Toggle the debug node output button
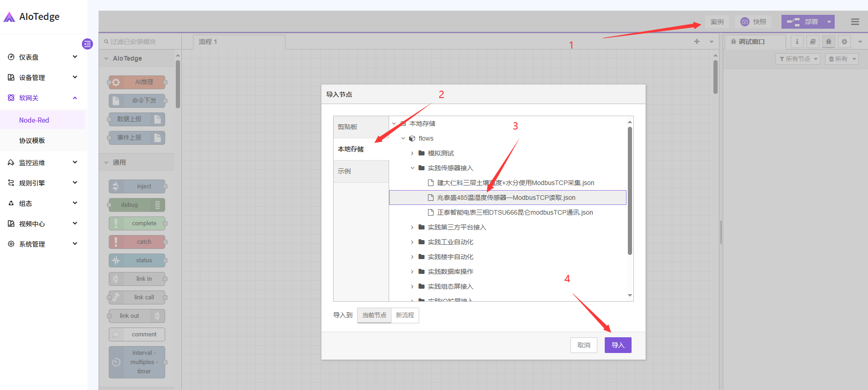Screen dimensions: 868x390 (158, 205)
